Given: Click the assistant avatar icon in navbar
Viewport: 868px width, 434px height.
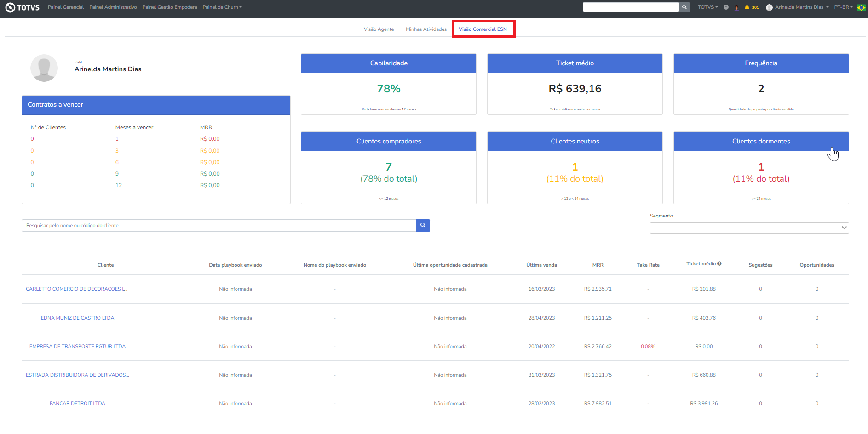Looking at the screenshot, I should pyautogui.click(x=736, y=7).
